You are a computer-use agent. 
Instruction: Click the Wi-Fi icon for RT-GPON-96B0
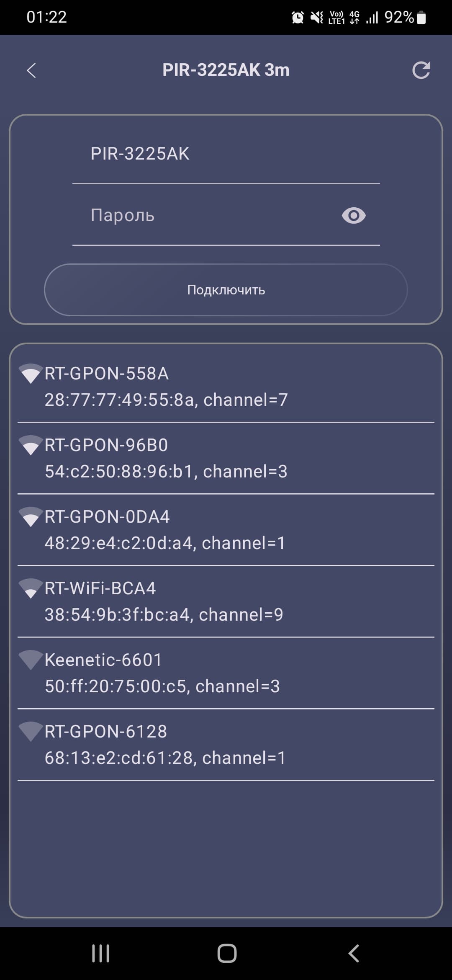(x=31, y=445)
